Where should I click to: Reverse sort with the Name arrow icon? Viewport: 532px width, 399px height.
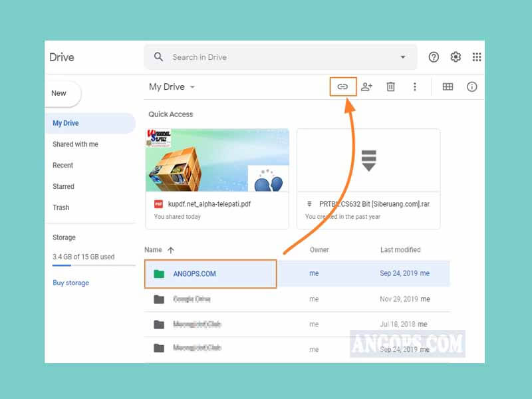pyautogui.click(x=171, y=250)
